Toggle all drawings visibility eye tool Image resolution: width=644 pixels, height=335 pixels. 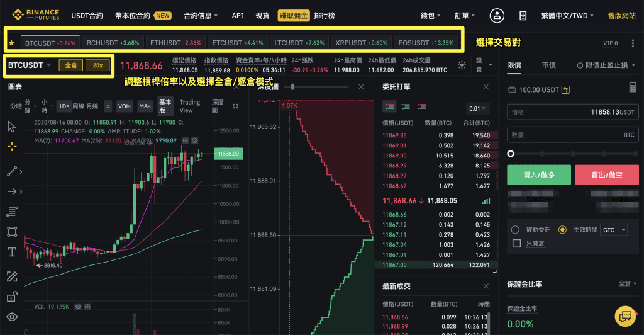click(x=12, y=317)
